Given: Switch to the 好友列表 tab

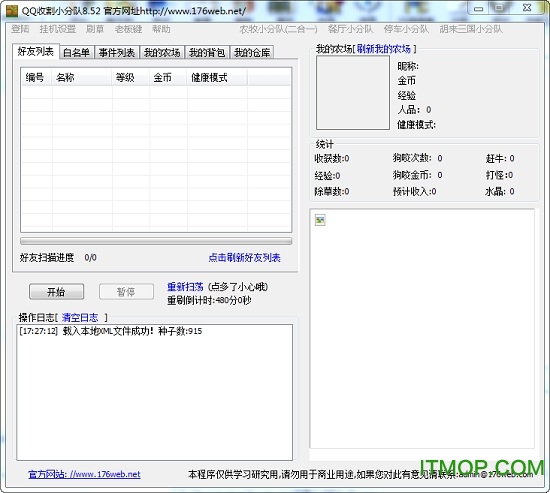Looking at the screenshot, I should [x=36, y=52].
